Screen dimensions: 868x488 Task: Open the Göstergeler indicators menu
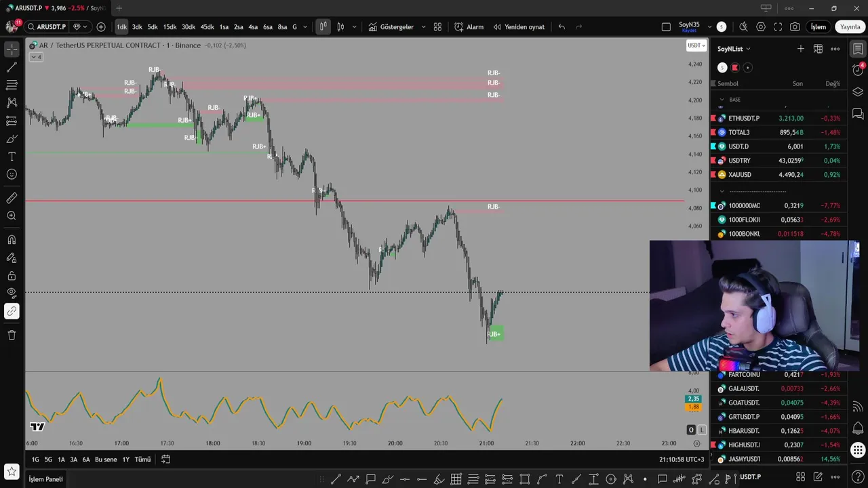pyautogui.click(x=391, y=27)
